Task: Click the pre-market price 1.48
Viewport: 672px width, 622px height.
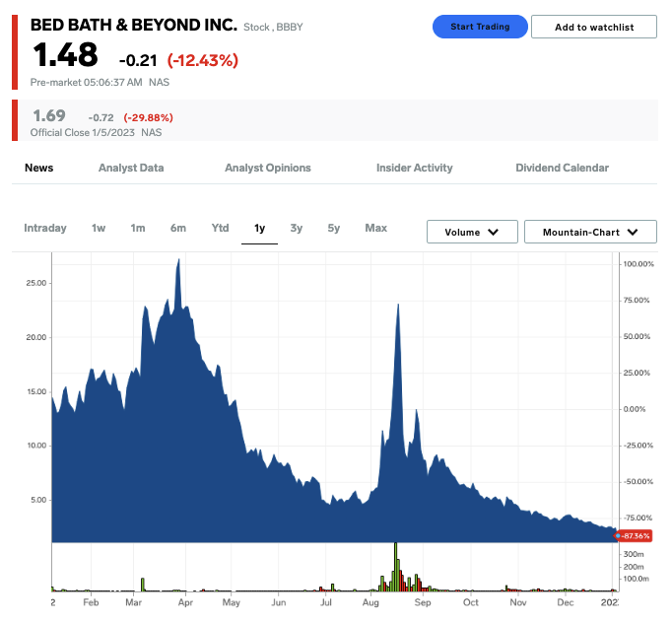Action: [x=65, y=55]
